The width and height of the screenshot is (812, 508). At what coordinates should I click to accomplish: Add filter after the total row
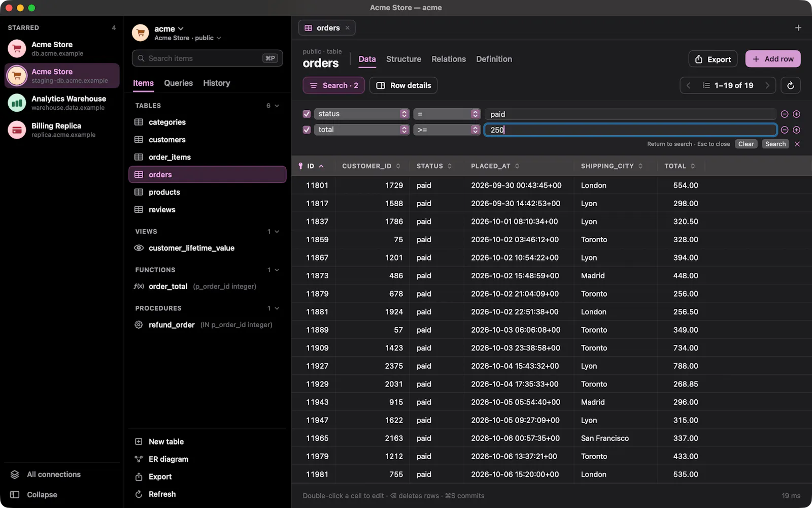point(797,130)
